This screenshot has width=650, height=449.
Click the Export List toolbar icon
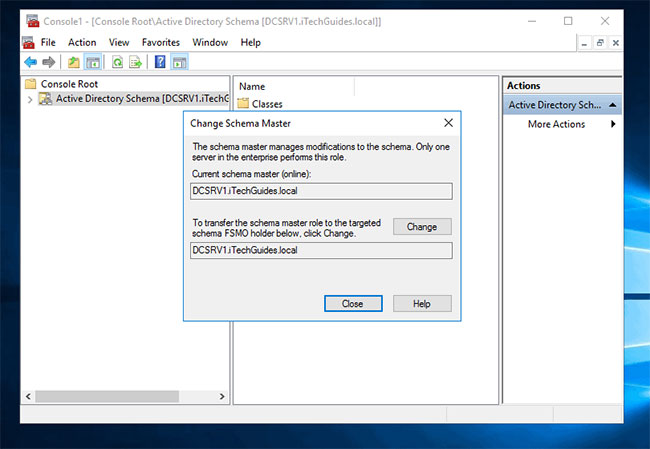coord(136,62)
